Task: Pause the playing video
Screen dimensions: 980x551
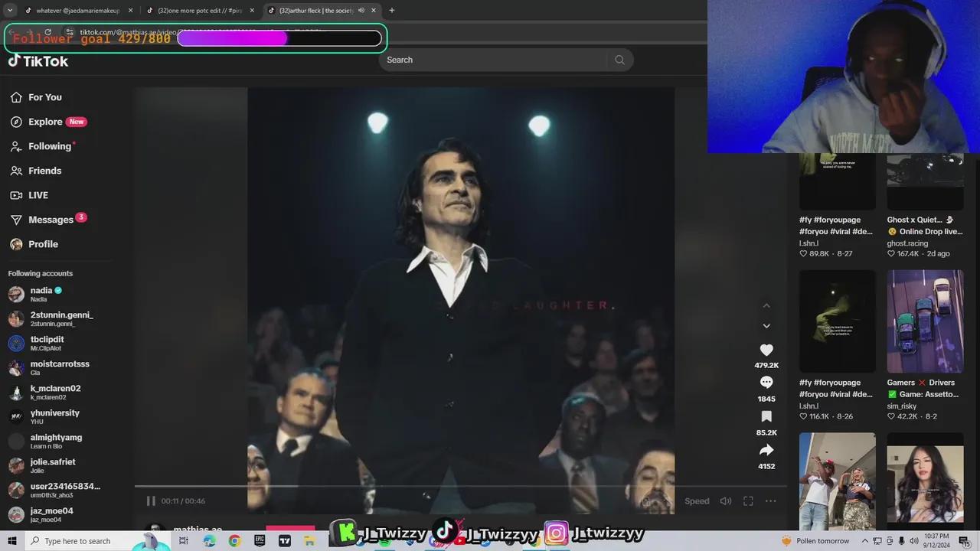Action: click(x=151, y=501)
